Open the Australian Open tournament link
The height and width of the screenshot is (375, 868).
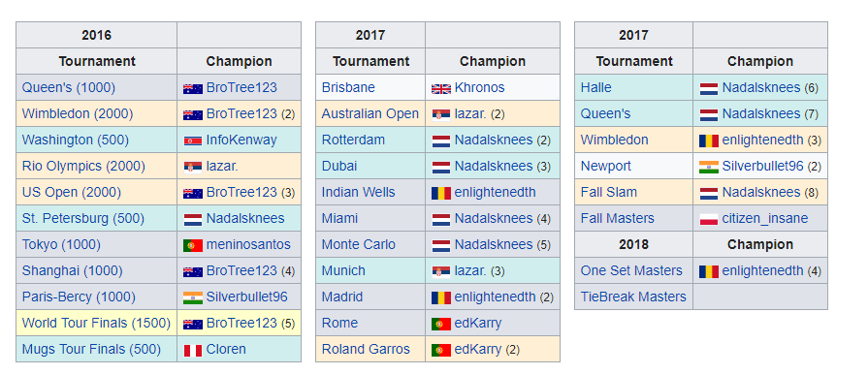coord(370,114)
